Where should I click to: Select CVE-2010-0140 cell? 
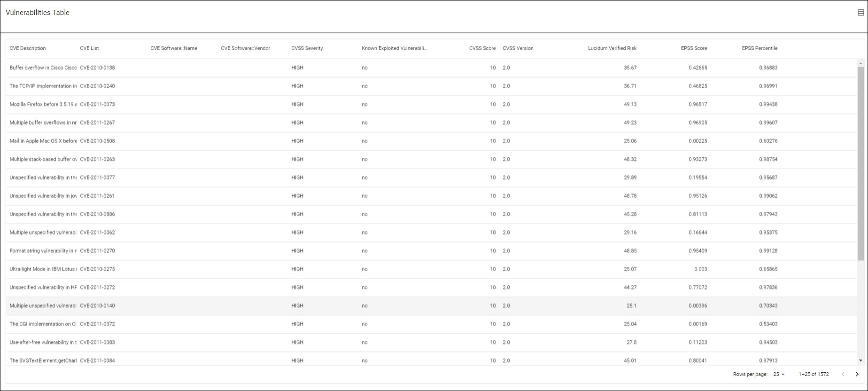pyautogui.click(x=97, y=306)
